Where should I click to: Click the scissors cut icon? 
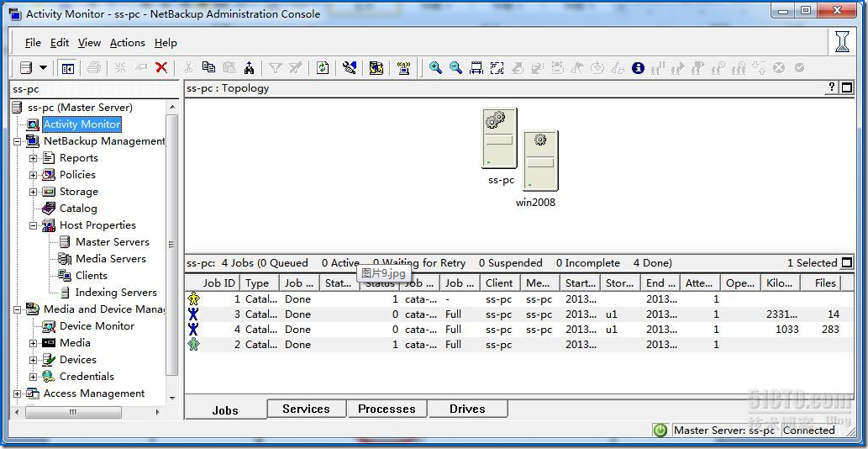[188, 67]
